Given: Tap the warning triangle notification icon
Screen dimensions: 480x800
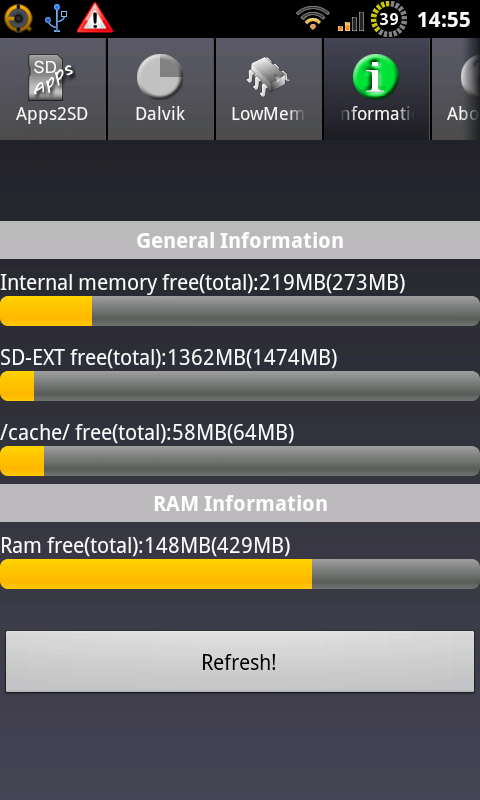Looking at the screenshot, I should (95, 18).
